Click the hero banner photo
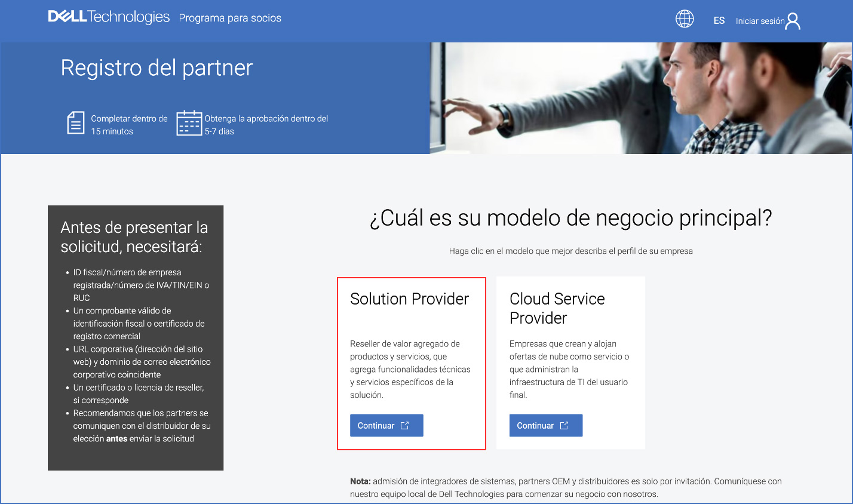This screenshot has width=853, height=504. 640,98
